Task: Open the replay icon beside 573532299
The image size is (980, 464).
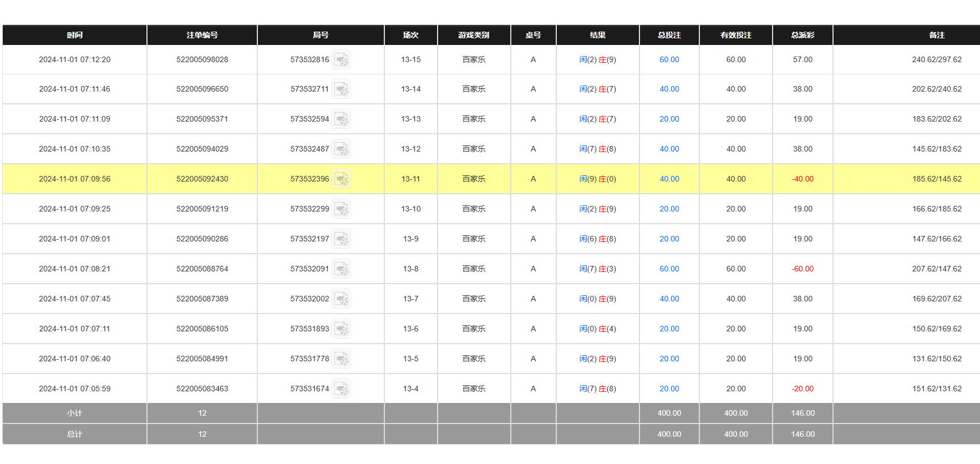Action: coord(341,209)
